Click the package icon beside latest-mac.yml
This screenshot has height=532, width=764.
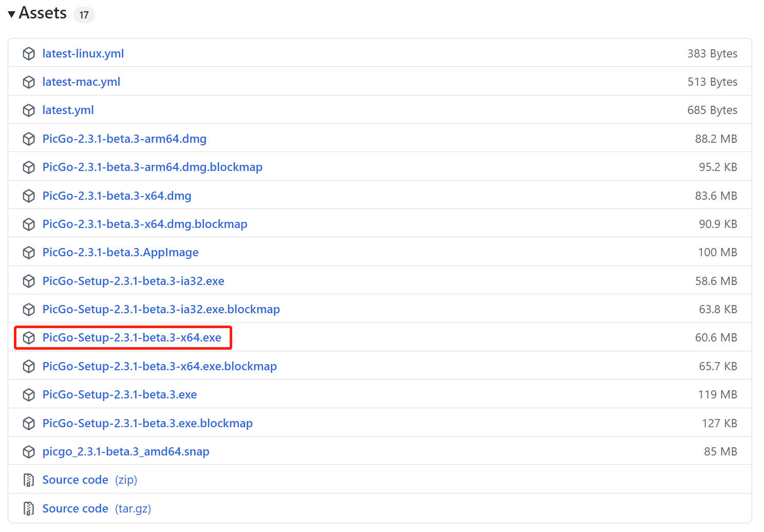click(x=29, y=82)
